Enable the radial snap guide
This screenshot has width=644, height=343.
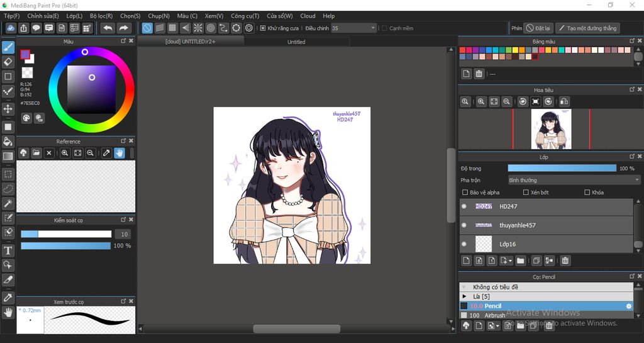pos(198,28)
